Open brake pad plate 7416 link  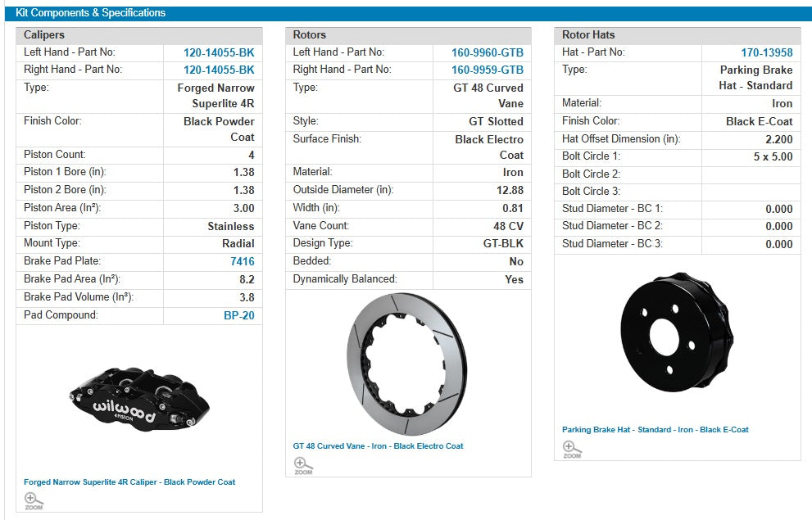[x=242, y=261]
